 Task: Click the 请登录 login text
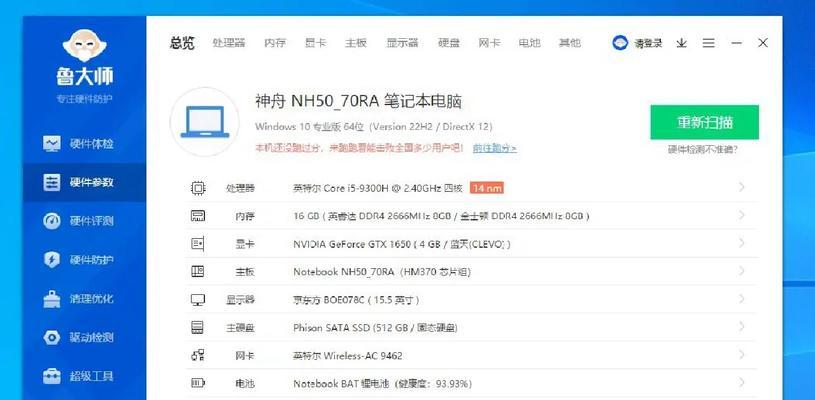(648, 43)
